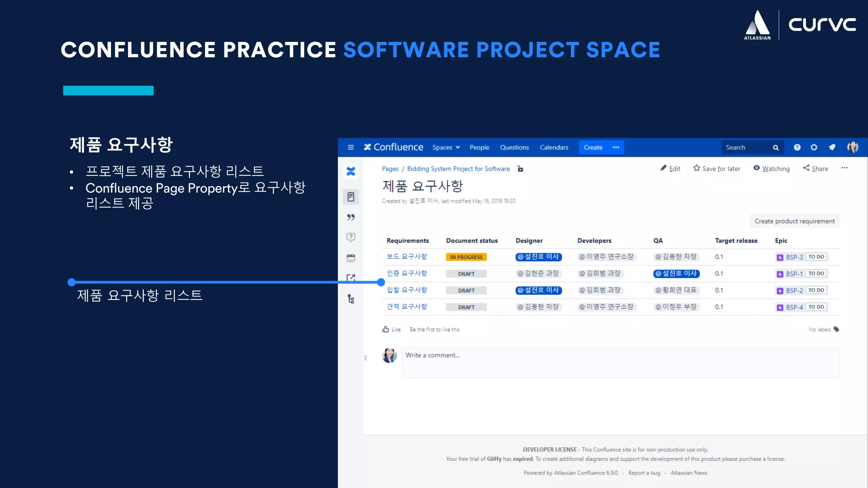Screen dimensions: 868x488
Task: Open the space home icon in sidebar
Action: click(351, 171)
